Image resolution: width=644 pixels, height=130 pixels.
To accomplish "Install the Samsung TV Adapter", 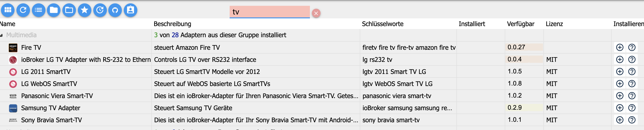I will click(620, 108).
